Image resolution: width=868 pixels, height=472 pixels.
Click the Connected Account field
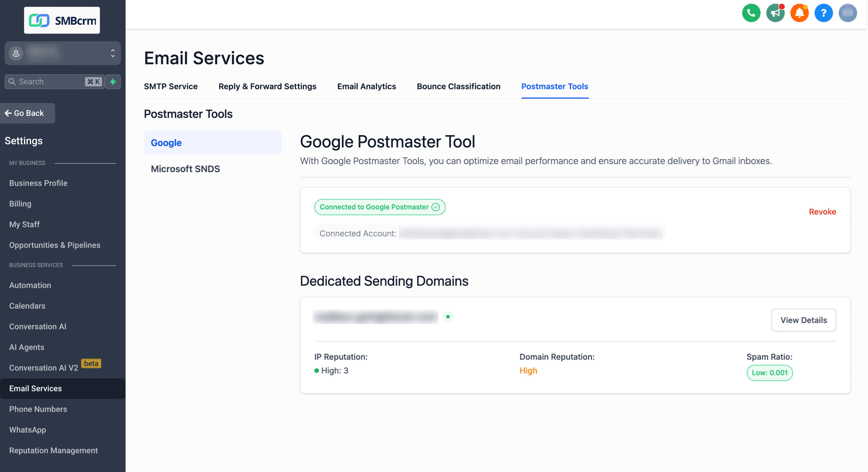[x=489, y=233]
